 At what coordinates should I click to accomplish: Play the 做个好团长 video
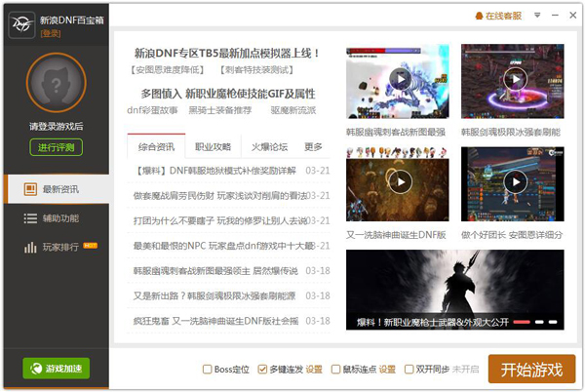(512, 182)
